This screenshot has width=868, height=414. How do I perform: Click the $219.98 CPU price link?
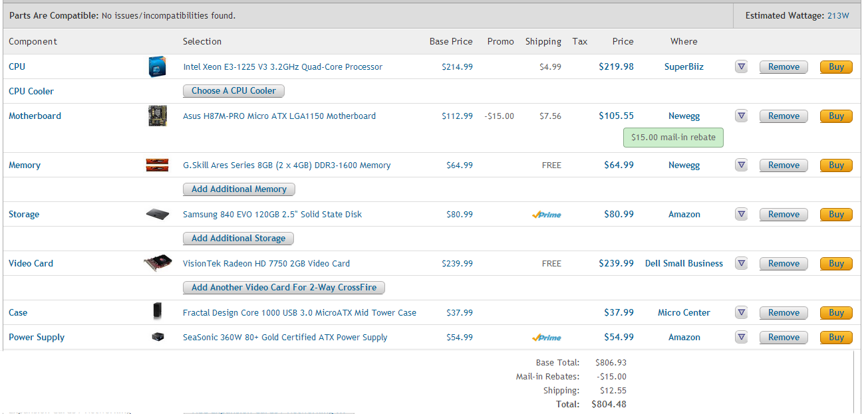tap(616, 66)
